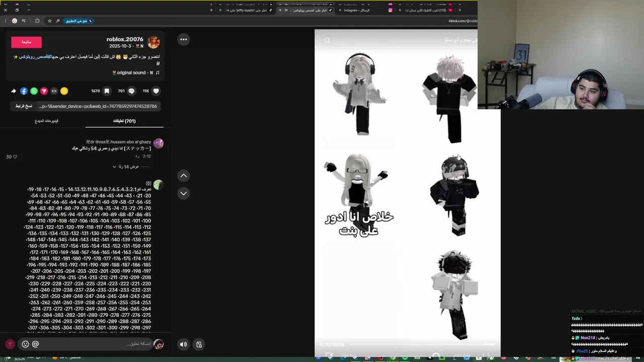Open comments via the speech bubble icon
The width and height of the screenshot is (644, 362).
131,91
